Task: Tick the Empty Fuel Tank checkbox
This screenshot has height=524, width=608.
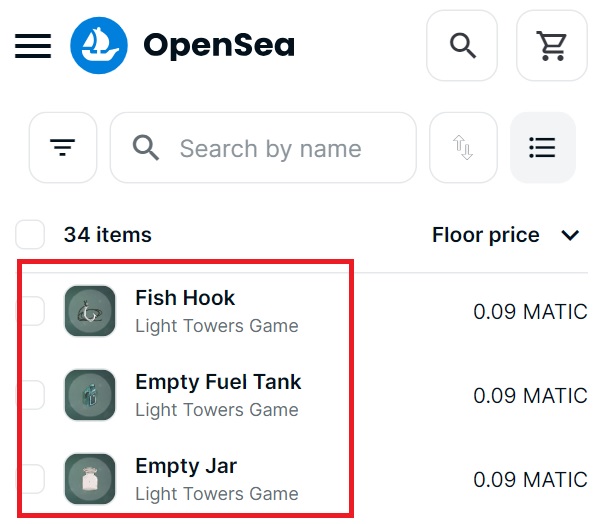Action: pos(31,395)
